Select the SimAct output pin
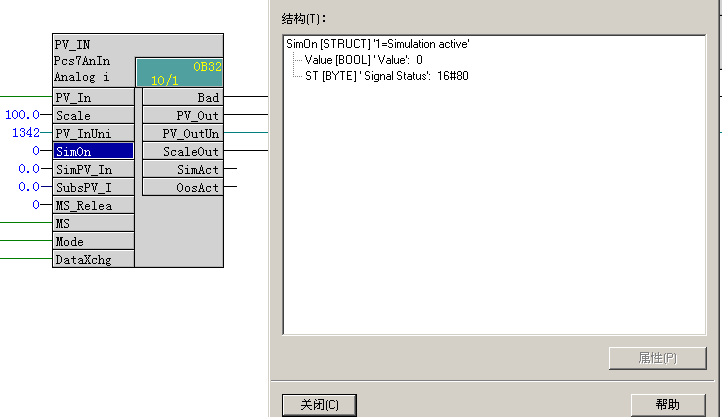The height and width of the screenshot is (417, 722). (183, 169)
